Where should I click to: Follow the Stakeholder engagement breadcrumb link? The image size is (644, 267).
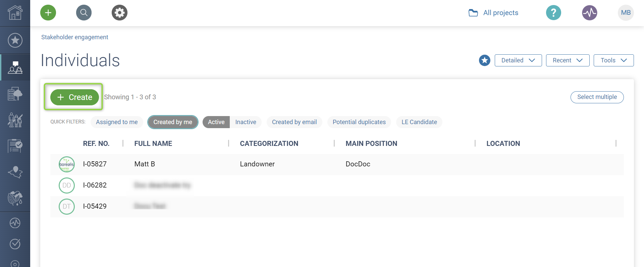(x=74, y=37)
